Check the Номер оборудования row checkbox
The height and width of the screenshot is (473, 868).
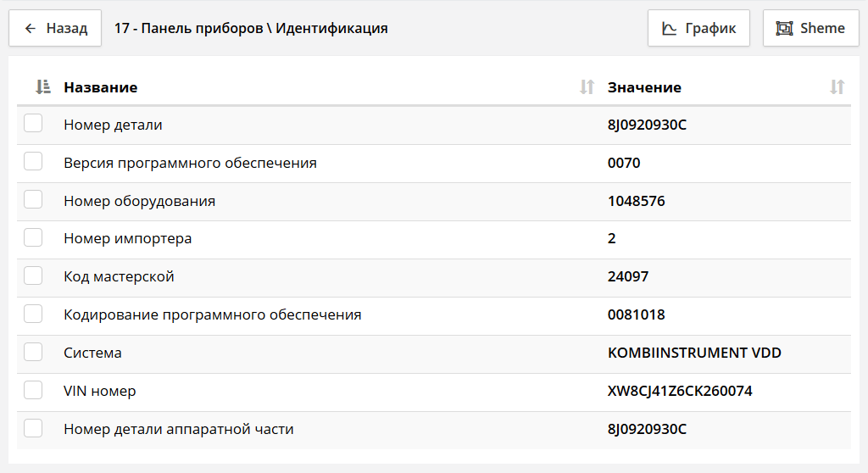[33, 200]
